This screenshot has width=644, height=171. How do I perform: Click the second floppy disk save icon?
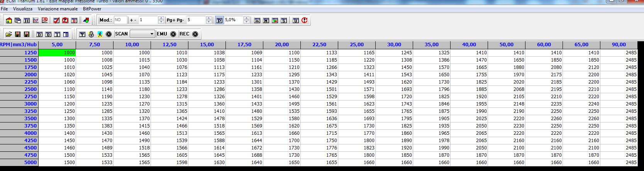(x=27, y=34)
